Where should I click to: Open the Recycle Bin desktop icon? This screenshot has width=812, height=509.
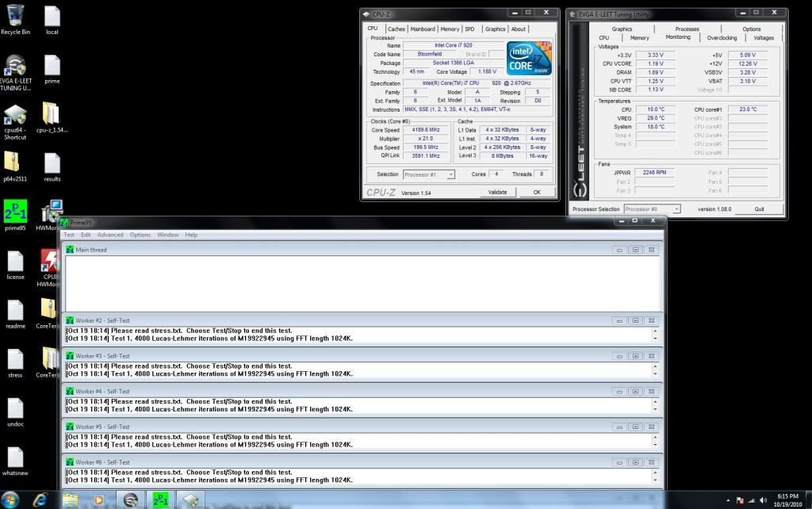click(x=15, y=17)
